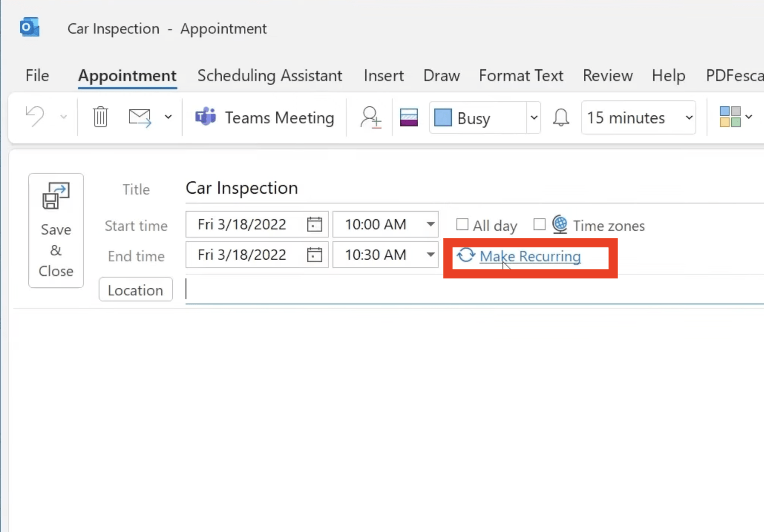The height and width of the screenshot is (532, 764).
Task: Open the PDFescape tab
Action: click(x=734, y=76)
